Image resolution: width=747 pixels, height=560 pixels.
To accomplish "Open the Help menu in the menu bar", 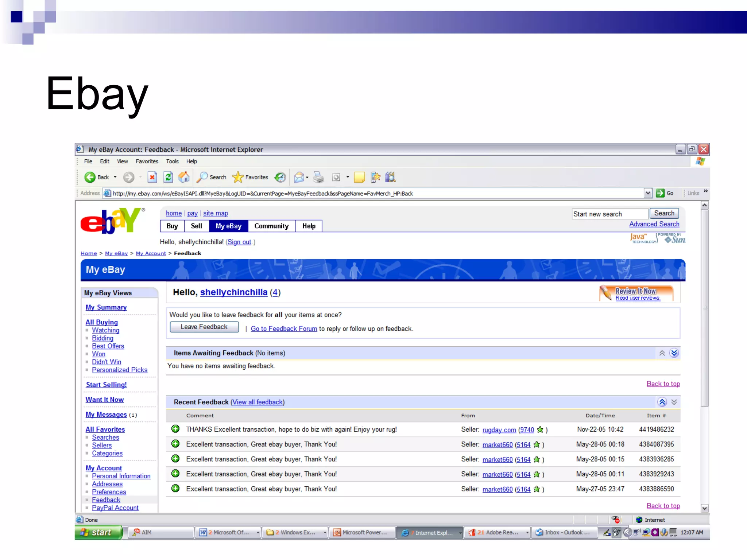I will [x=191, y=161].
